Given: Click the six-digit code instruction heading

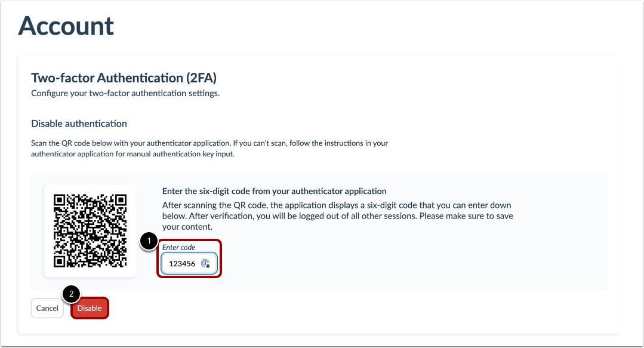Looking at the screenshot, I should tap(275, 191).
